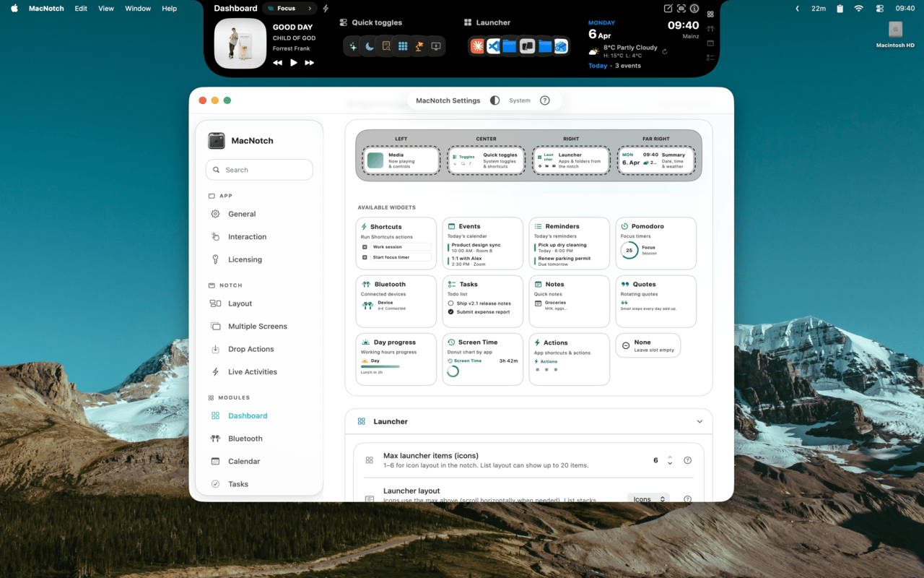Choose the Pomodoro widget card

point(655,243)
